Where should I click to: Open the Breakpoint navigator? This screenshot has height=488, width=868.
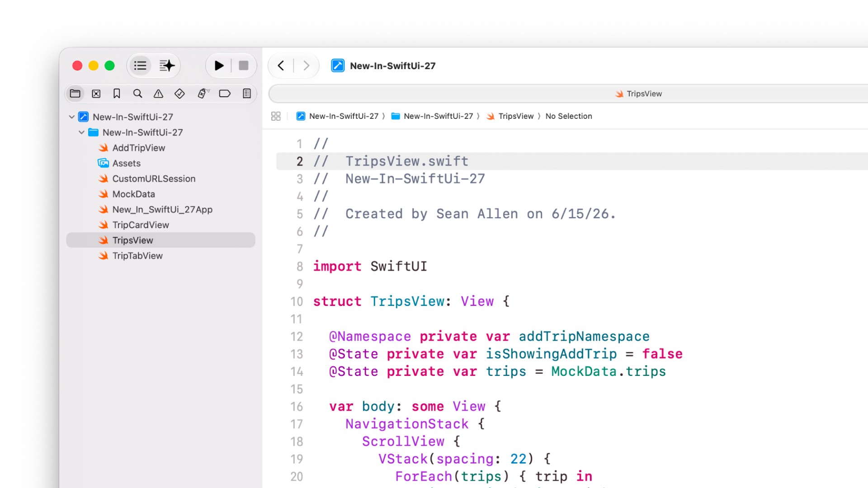point(225,94)
